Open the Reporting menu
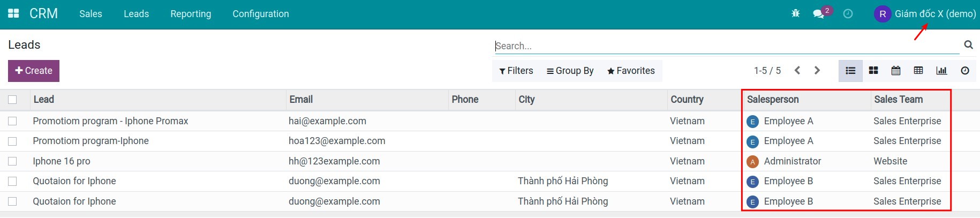 coord(191,14)
